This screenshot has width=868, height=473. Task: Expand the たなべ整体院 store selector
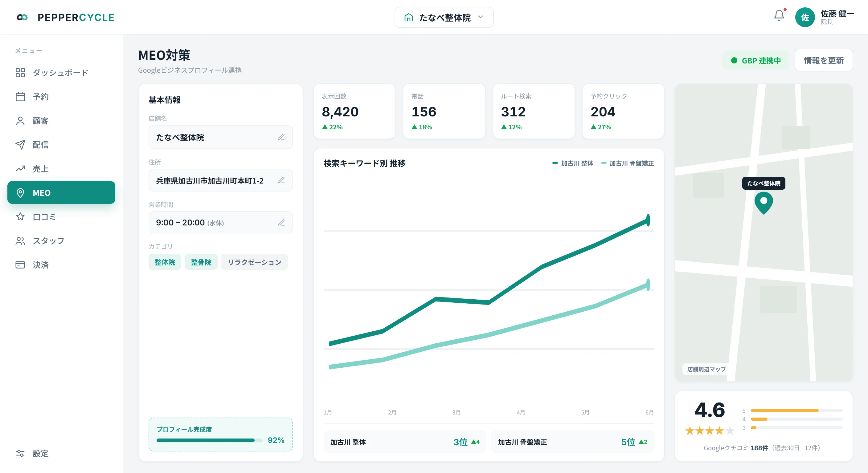444,17
